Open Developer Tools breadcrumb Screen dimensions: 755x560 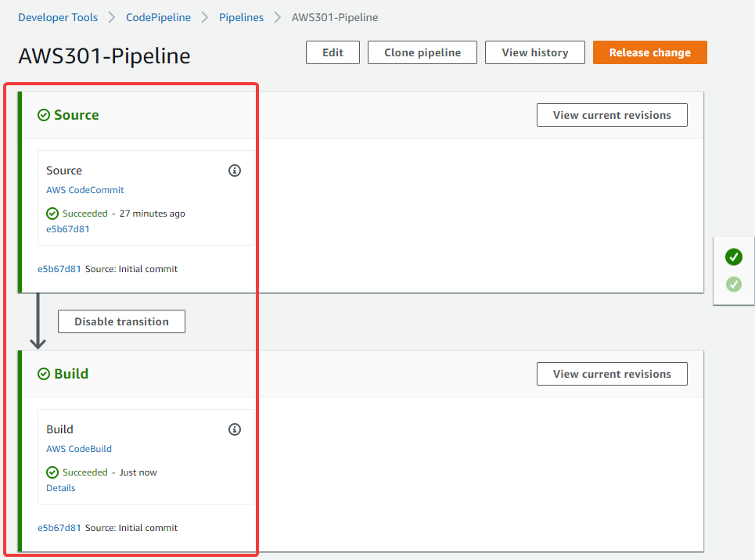pos(58,17)
